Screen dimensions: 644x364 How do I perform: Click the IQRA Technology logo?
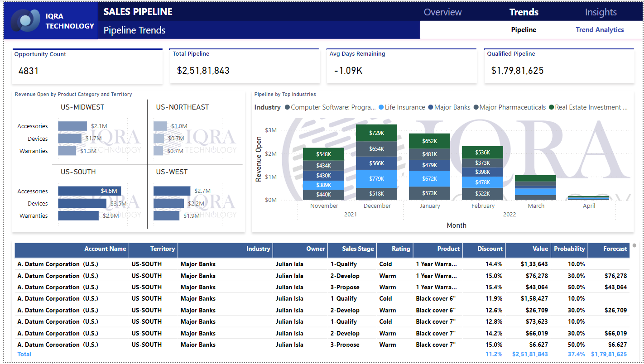[26, 20]
